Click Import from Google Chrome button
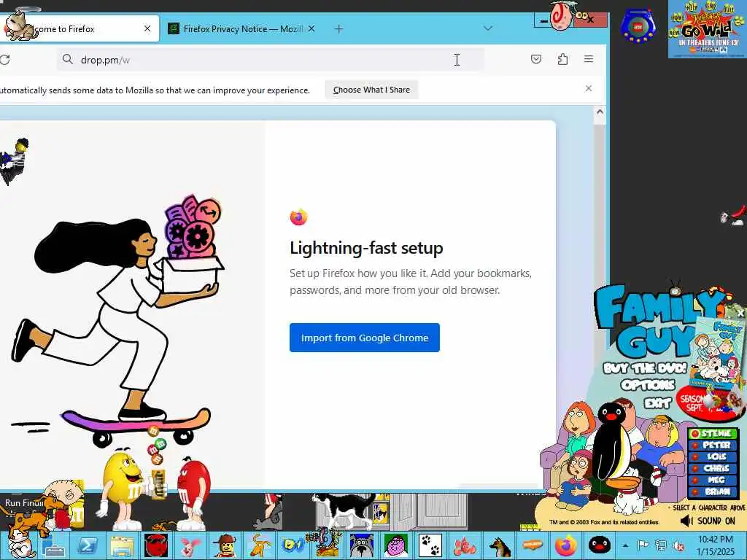The image size is (747, 560). (x=365, y=338)
